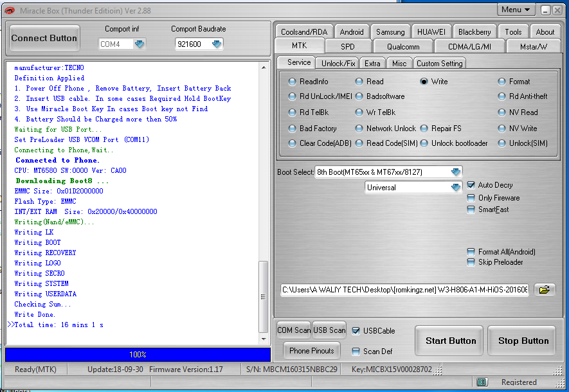Click the Stop Button
The width and height of the screenshot is (569, 392).
coord(523,341)
